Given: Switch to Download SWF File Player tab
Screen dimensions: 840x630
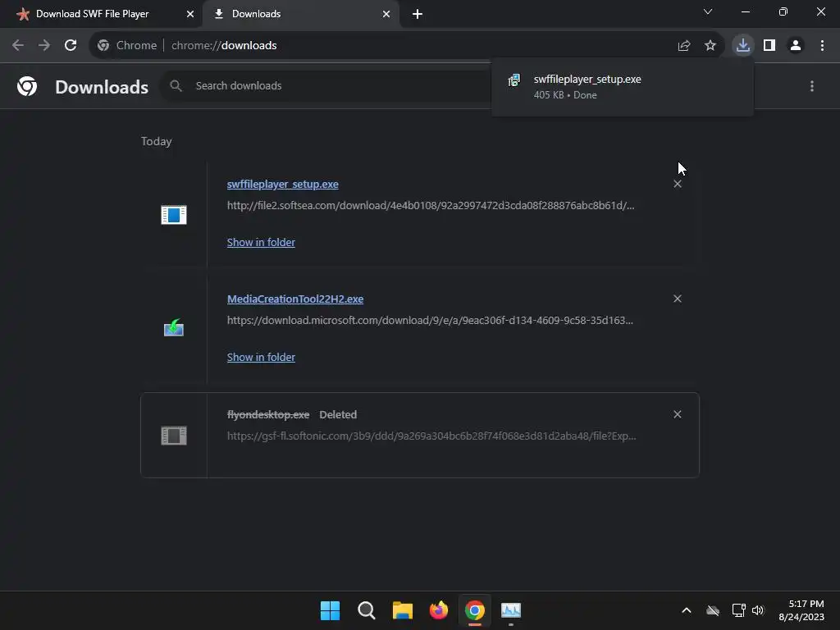Looking at the screenshot, I should click(x=92, y=14).
